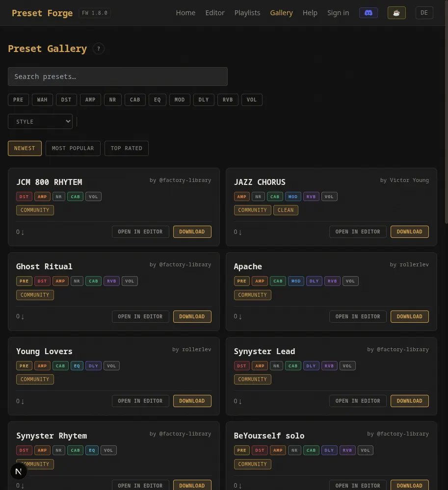Open the help question mark icon
Screen dimensions: 448x490
tap(99, 49)
